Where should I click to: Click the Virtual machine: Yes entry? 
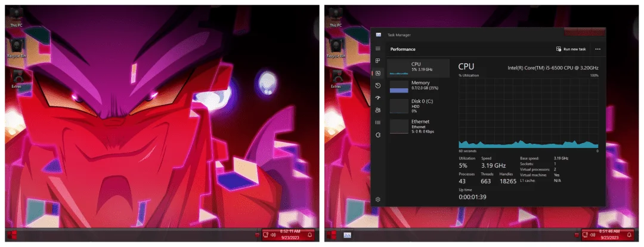coord(540,175)
